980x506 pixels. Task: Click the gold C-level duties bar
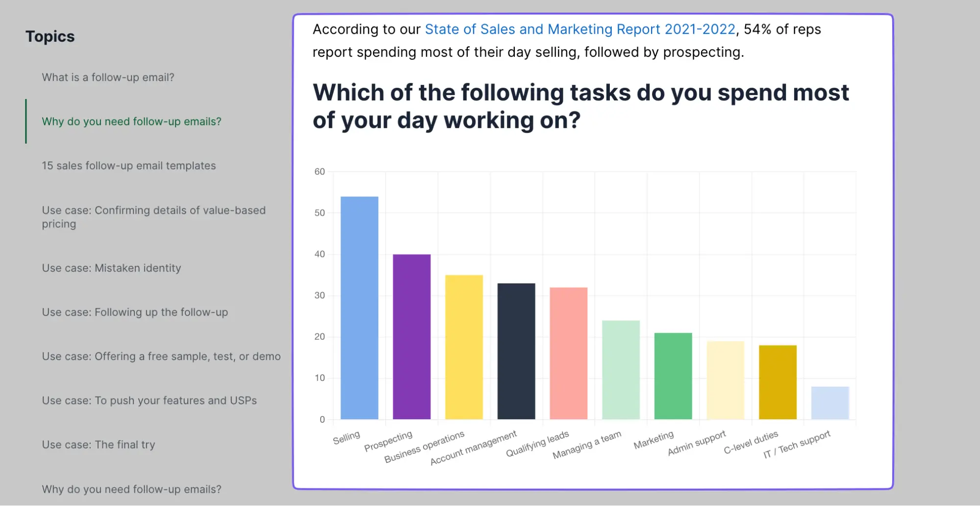pos(778,382)
